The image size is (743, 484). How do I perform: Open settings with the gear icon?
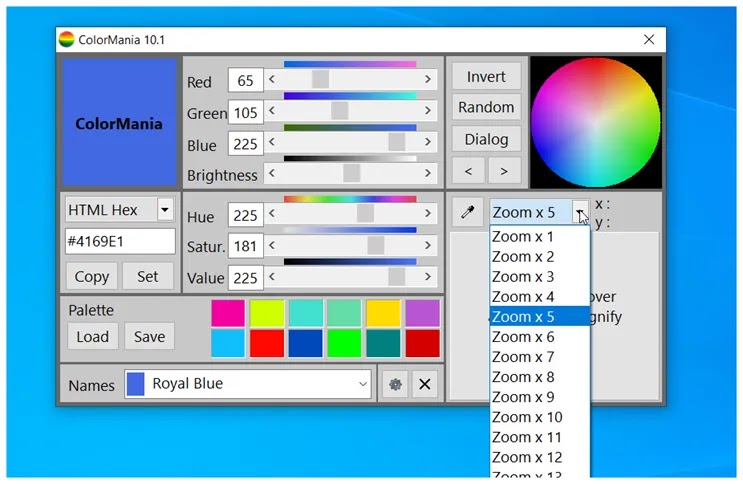pos(395,384)
